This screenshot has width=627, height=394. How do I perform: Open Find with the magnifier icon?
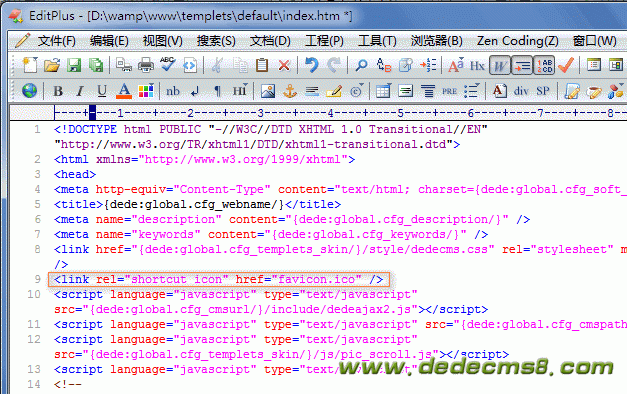[x=361, y=65]
